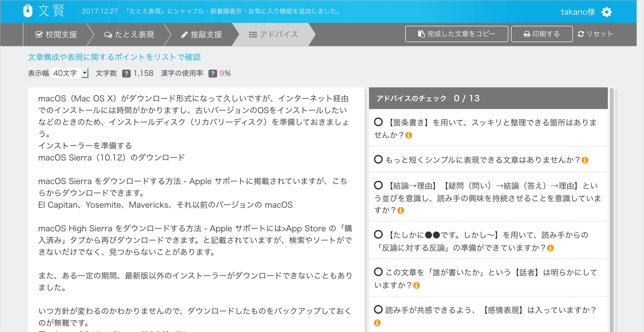Show info for the 箇条書き advice
The height and width of the screenshot is (332, 644).
[408, 135]
